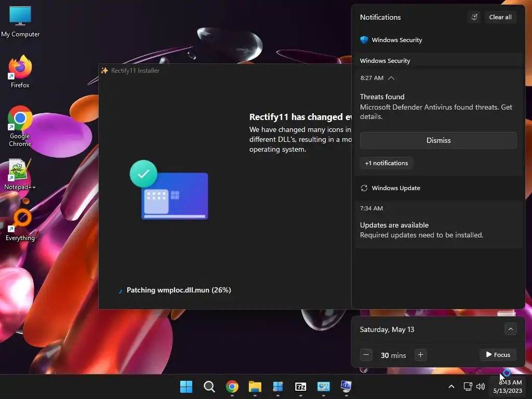Screen dimensions: 532x399
Task: Click the Windows Start button in the taskbar
Action: pos(186,387)
